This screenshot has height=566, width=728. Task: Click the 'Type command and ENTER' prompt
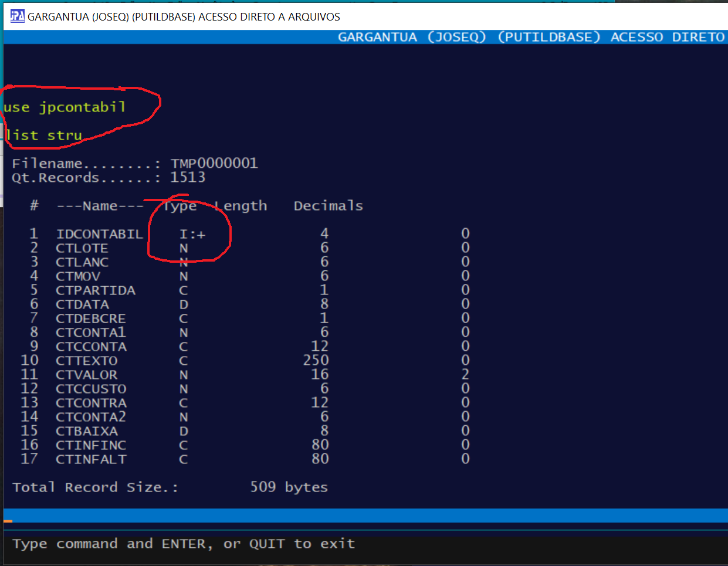pyautogui.click(x=184, y=544)
